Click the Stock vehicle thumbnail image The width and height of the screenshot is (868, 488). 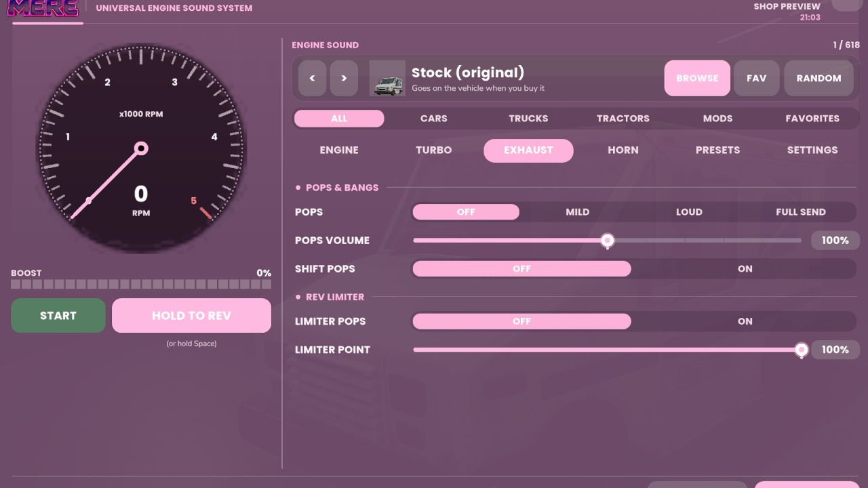point(387,78)
